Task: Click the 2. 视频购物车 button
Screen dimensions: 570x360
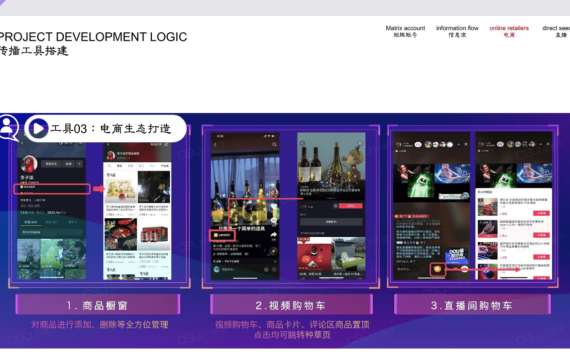Action: (291, 305)
